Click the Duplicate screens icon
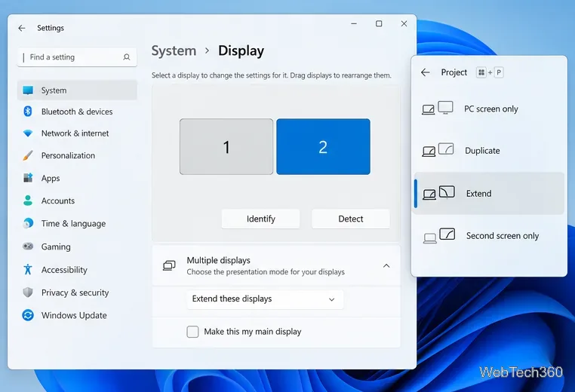 click(438, 150)
